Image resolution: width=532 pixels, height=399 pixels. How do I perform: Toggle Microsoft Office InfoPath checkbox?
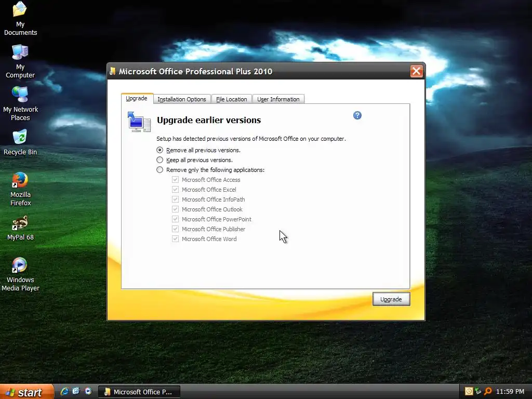click(x=175, y=199)
